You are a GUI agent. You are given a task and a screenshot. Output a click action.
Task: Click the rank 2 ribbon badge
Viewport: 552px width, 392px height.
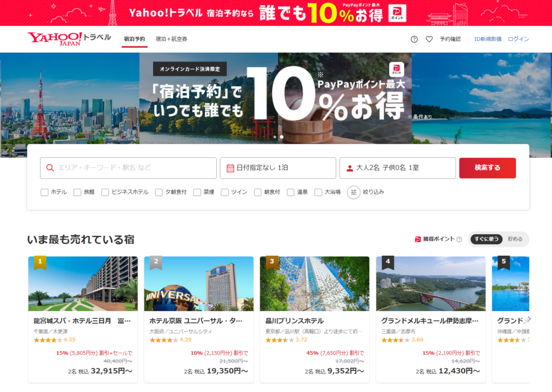tap(156, 263)
